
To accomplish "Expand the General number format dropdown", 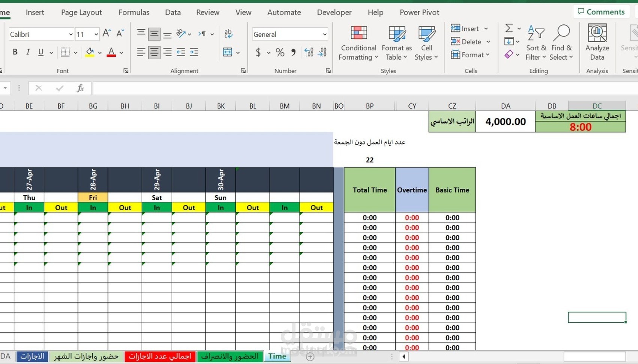I will (x=324, y=34).
